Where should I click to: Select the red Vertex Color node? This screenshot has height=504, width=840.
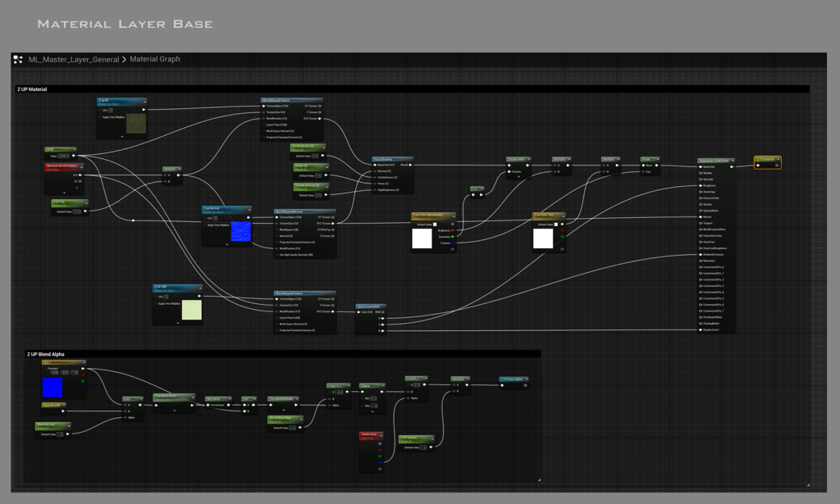coord(370,434)
